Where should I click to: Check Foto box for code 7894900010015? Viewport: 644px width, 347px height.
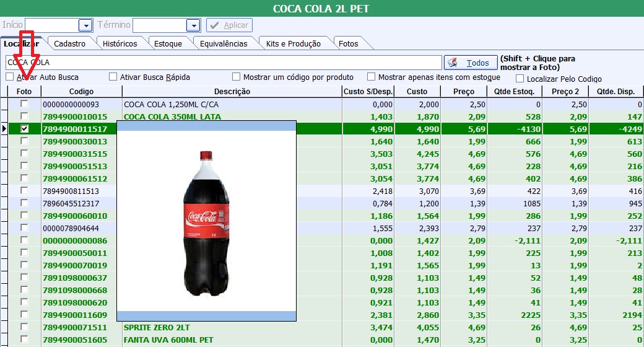click(x=25, y=116)
